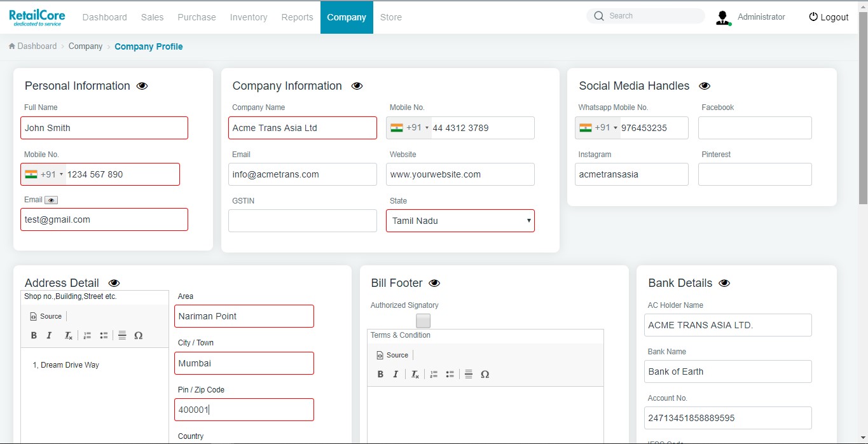Image resolution: width=868 pixels, height=444 pixels.
Task: Toggle visibility of Personal Information section
Action: pyautogui.click(x=142, y=86)
